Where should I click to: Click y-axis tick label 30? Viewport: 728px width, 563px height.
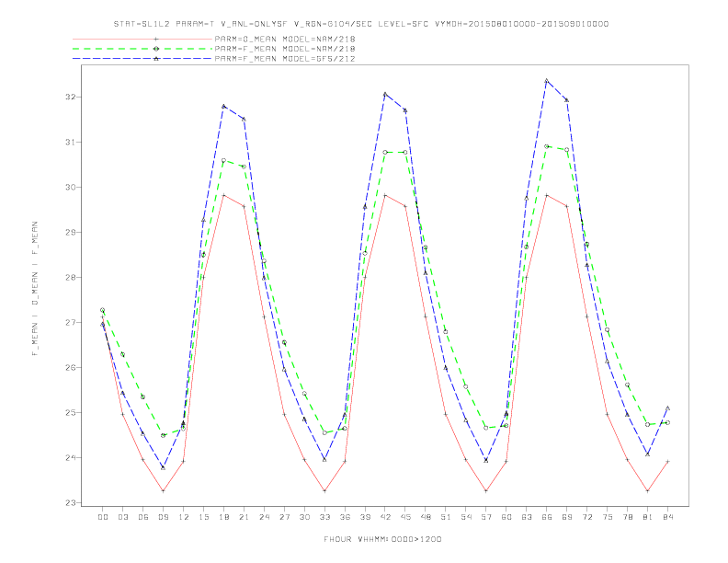click(x=71, y=187)
